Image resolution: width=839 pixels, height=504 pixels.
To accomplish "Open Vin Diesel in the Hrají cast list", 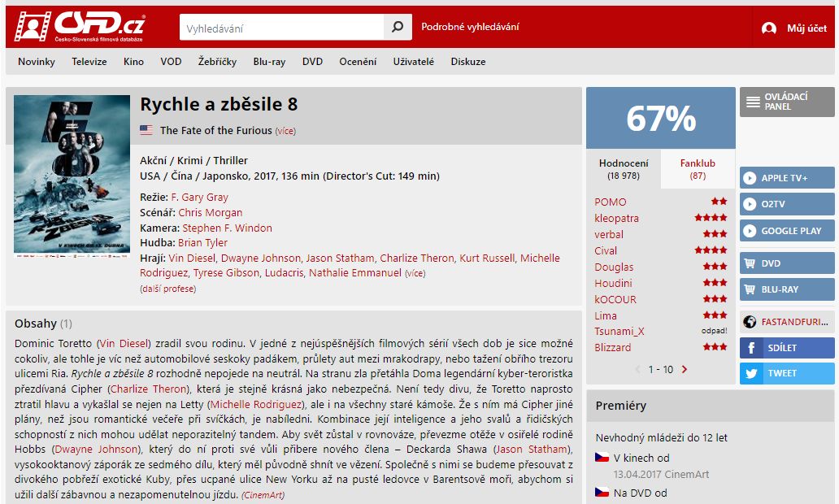I will pos(192,258).
